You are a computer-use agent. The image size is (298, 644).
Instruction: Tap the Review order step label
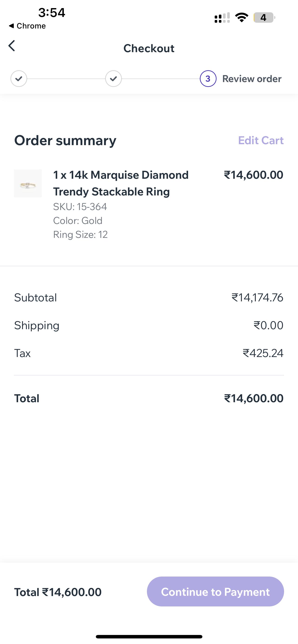[x=252, y=79]
